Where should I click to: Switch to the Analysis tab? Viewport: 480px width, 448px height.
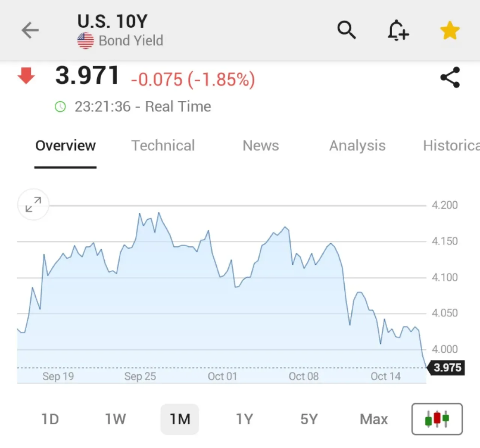[x=357, y=145]
